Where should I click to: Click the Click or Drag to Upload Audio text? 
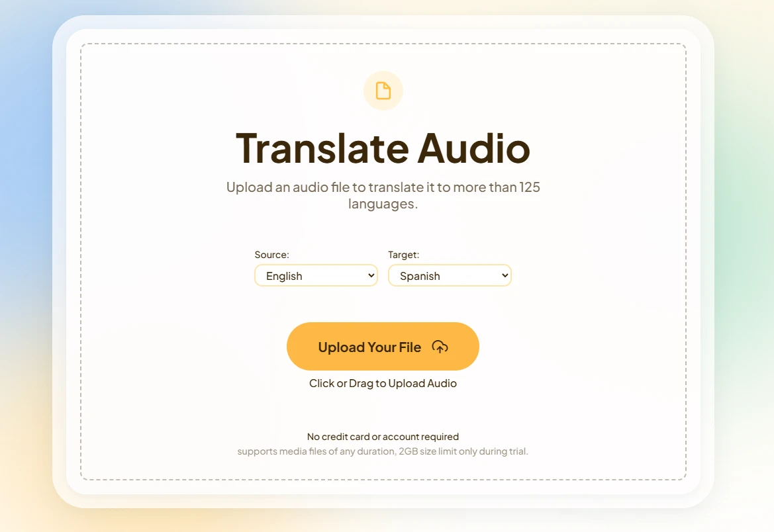pos(383,383)
